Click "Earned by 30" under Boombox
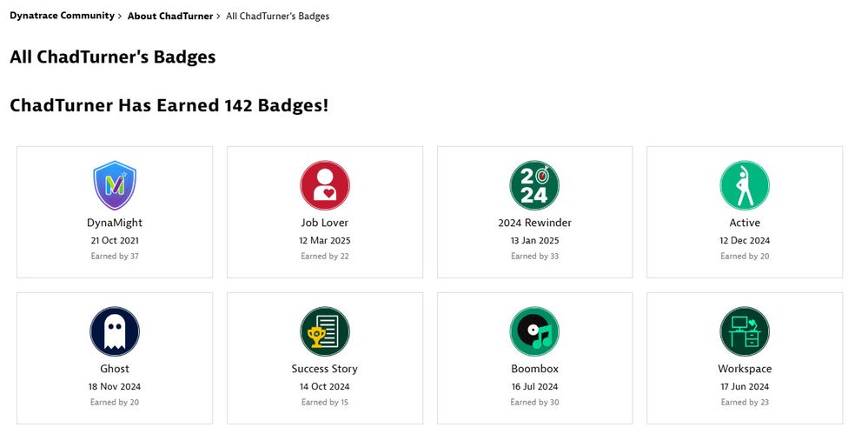 coord(534,403)
